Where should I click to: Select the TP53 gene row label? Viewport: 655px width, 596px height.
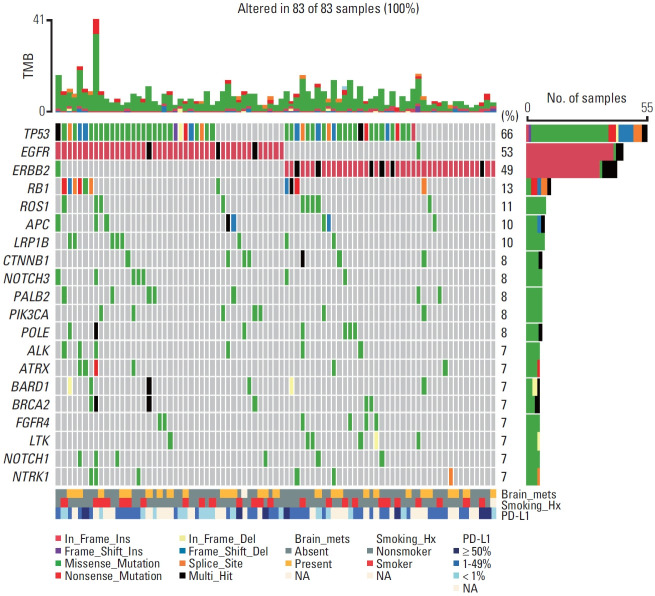36,134
